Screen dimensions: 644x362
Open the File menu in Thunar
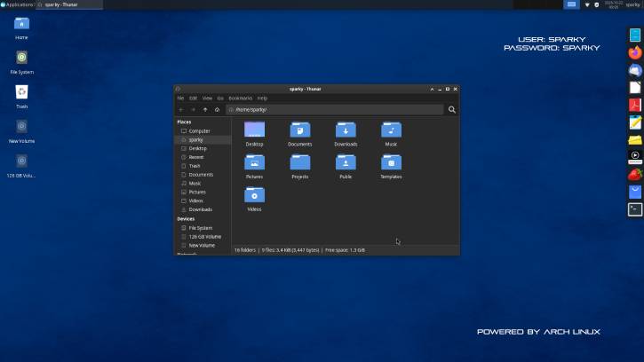[180, 98]
